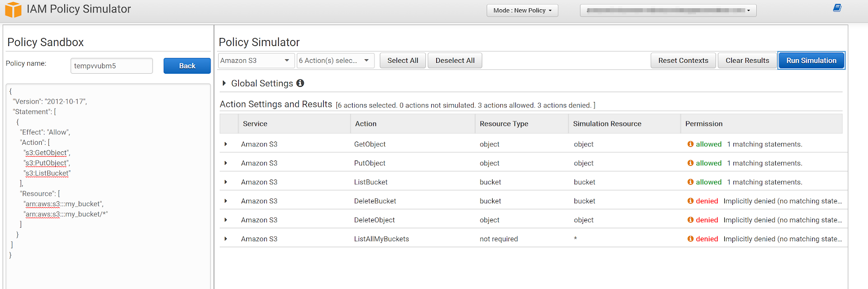The image size is (868, 289).
Task: Click the "s3:PutObject" line in policy
Action: click(x=47, y=163)
